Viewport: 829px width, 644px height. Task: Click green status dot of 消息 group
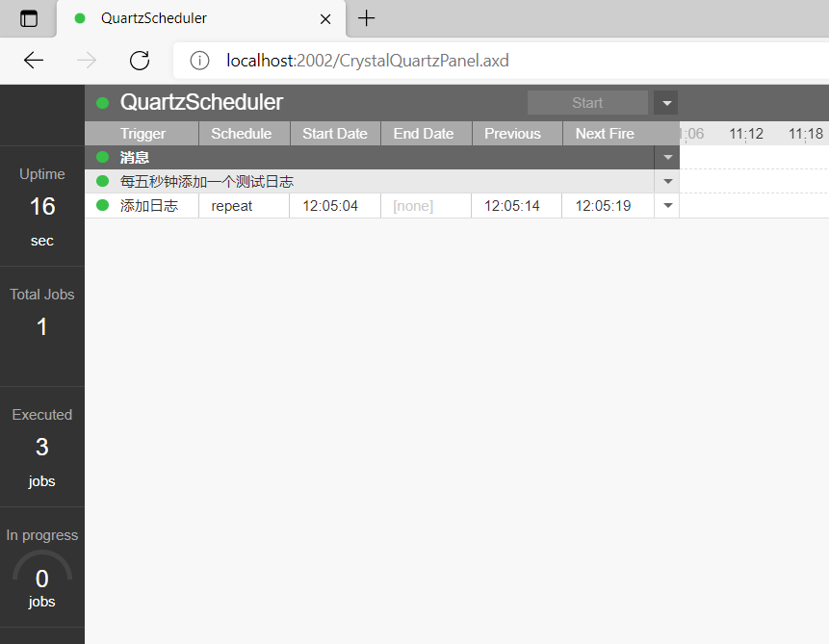103,157
